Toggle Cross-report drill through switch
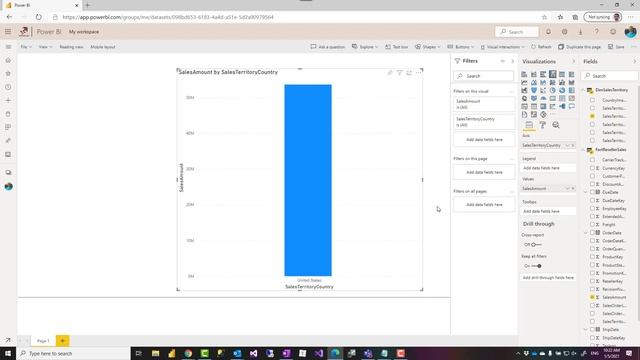The image size is (640, 360). tap(536, 244)
